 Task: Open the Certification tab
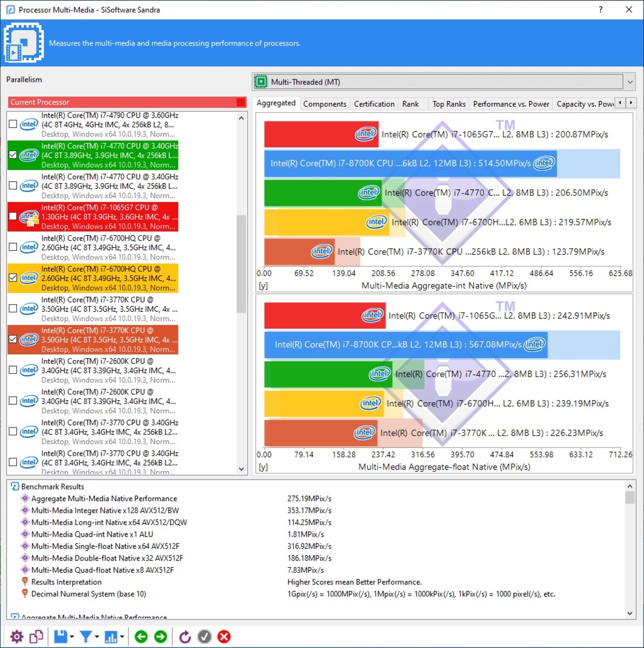click(x=374, y=104)
